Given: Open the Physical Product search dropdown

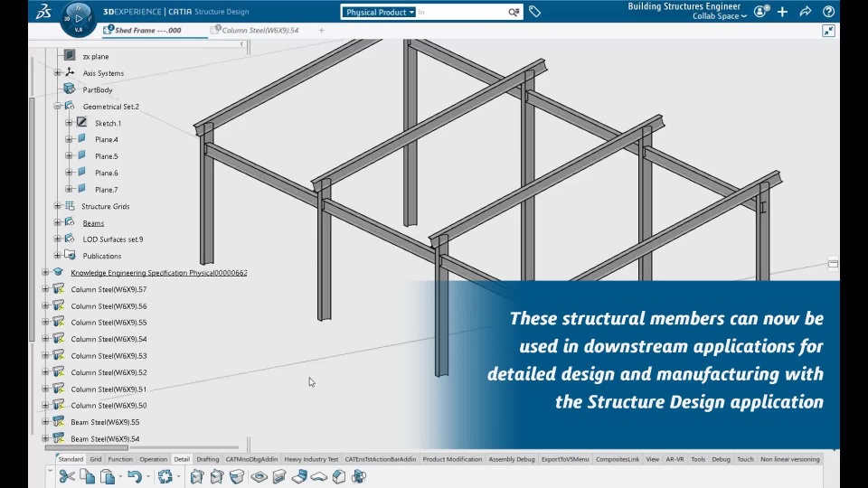Looking at the screenshot, I should pyautogui.click(x=379, y=12).
